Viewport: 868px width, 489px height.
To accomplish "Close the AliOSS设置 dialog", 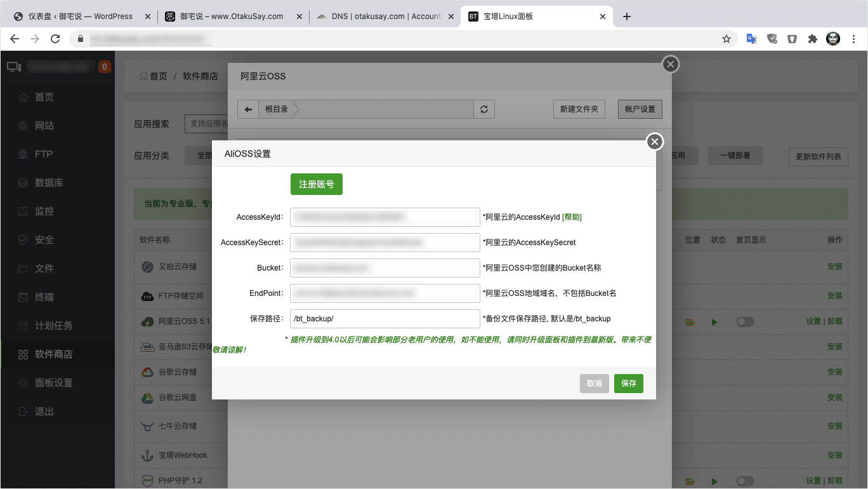I will 655,142.
